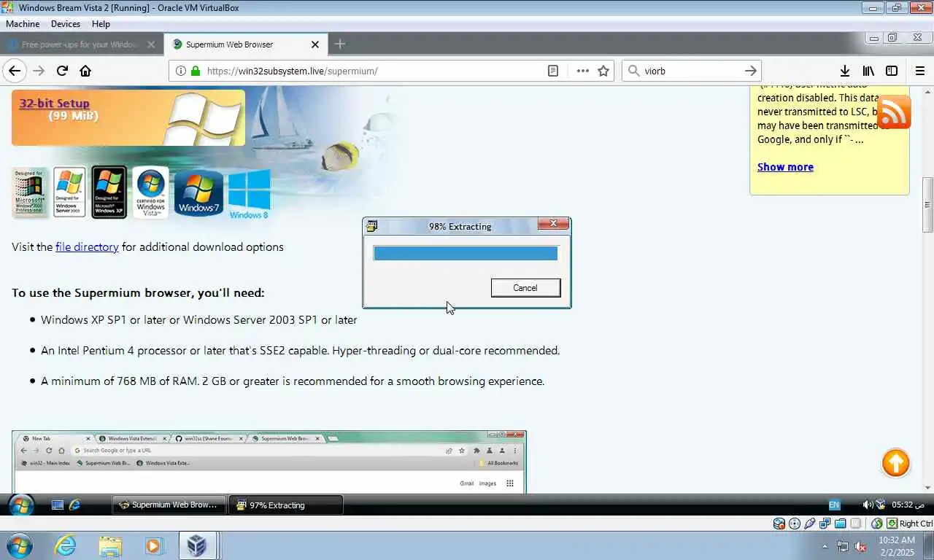Open the browser downloads panel
This screenshot has height=560, width=934.
point(845,71)
